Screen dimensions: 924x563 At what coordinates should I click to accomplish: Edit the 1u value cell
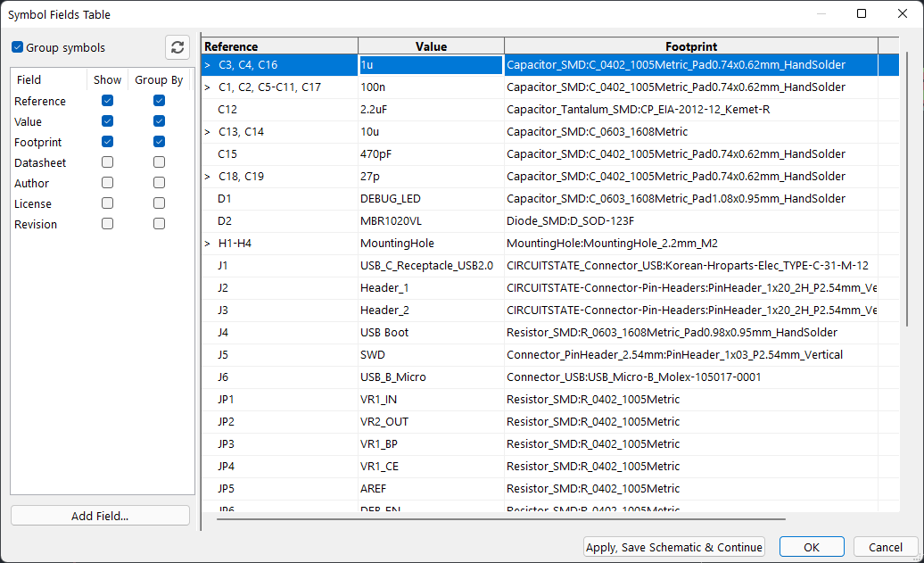tap(431, 65)
